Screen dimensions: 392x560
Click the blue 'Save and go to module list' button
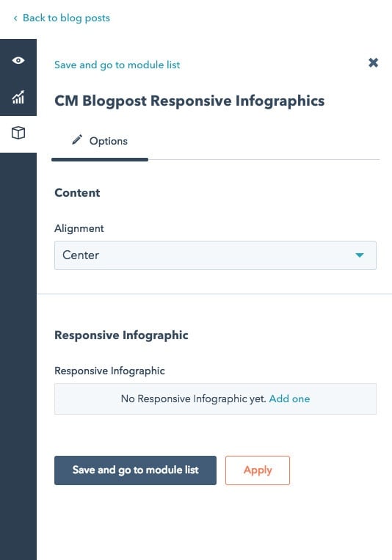135,470
